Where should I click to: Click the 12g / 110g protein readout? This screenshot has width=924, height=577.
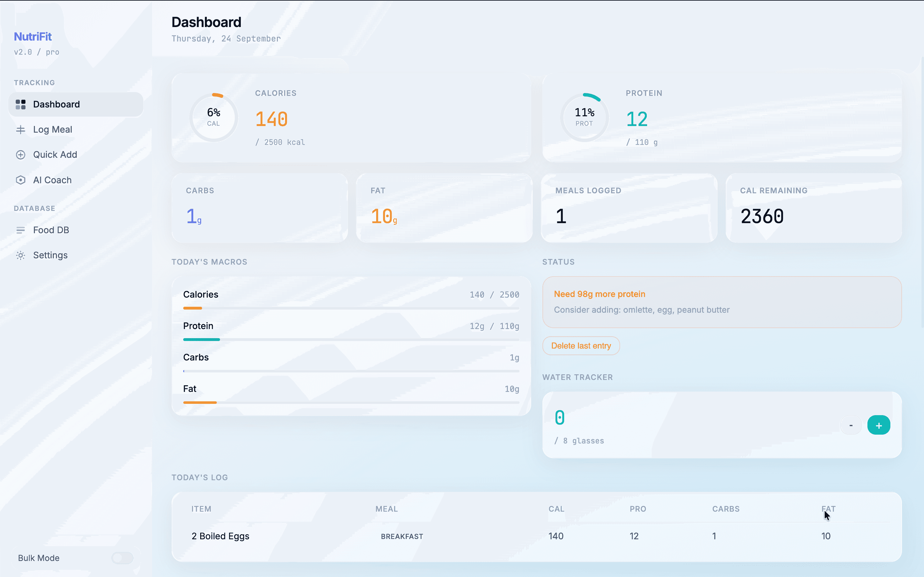[494, 326]
